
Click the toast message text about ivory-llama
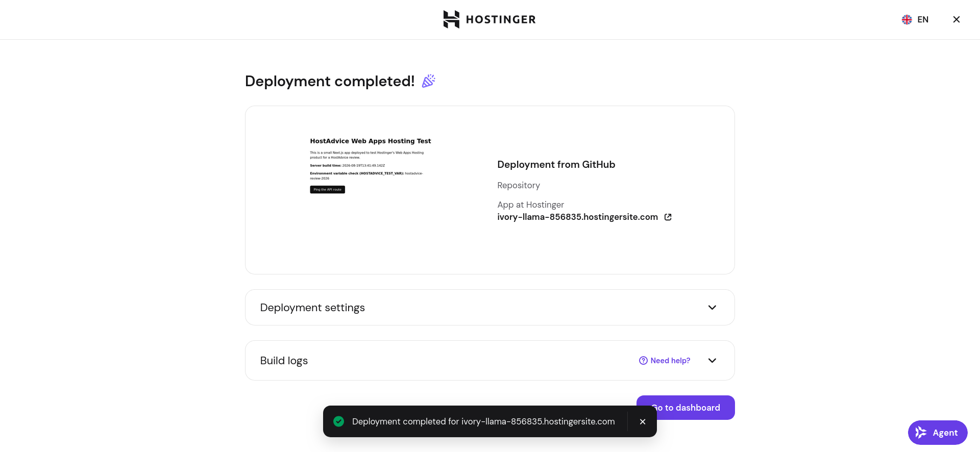coord(483,421)
